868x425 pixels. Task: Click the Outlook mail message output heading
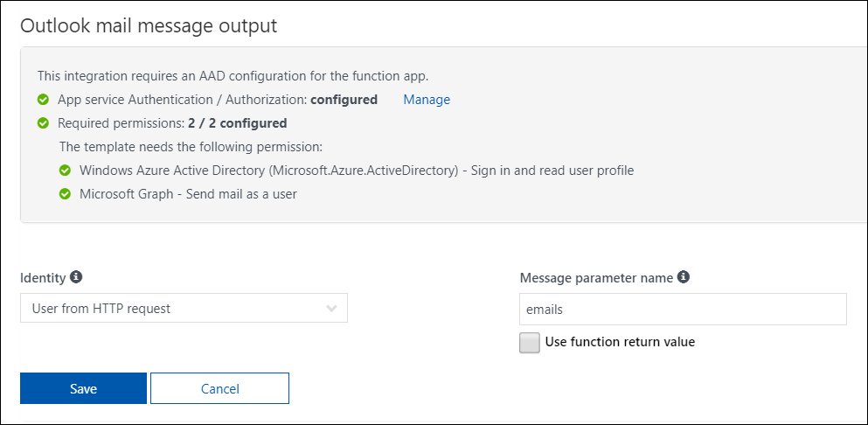pyautogui.click(x=149, y=25)
